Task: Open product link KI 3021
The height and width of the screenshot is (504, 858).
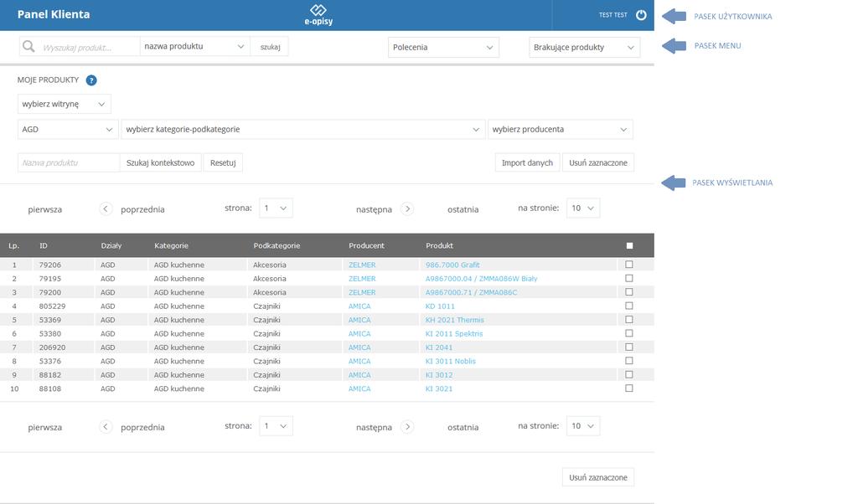Action: pyautogui.click(x=439, y=388)
